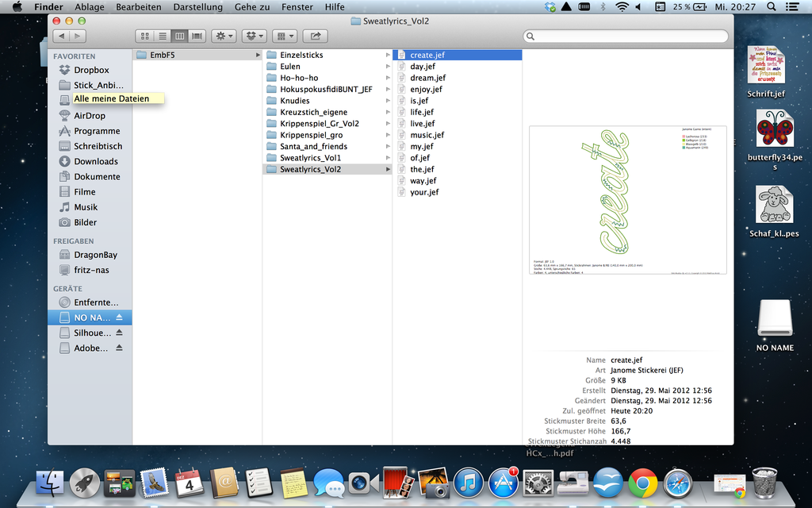
Task: Select the Kreuzstich_eigene folder
Action: coord(327,112)
